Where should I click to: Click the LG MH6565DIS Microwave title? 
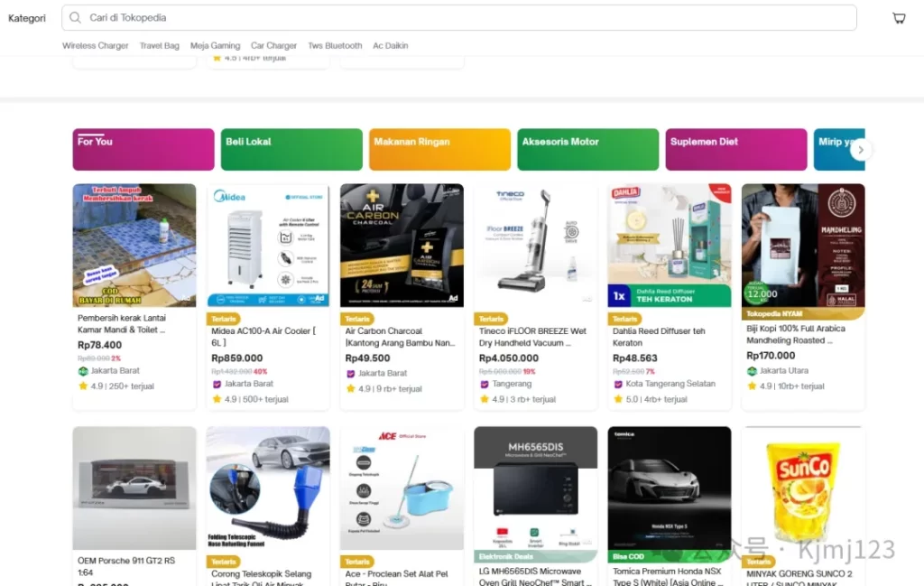(535, 576)
